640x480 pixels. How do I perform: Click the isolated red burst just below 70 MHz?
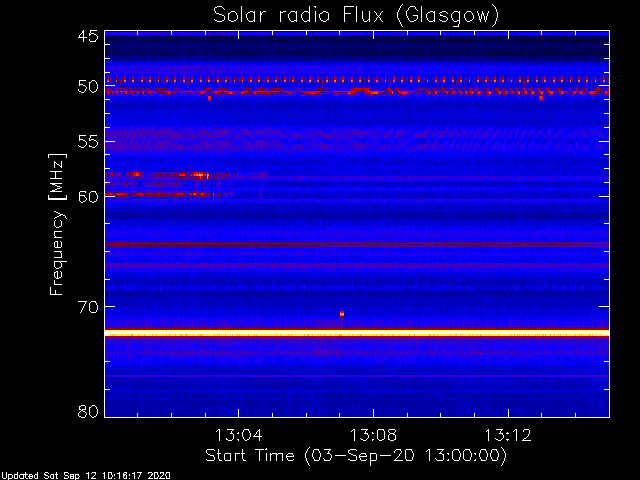tap(342, 314)
